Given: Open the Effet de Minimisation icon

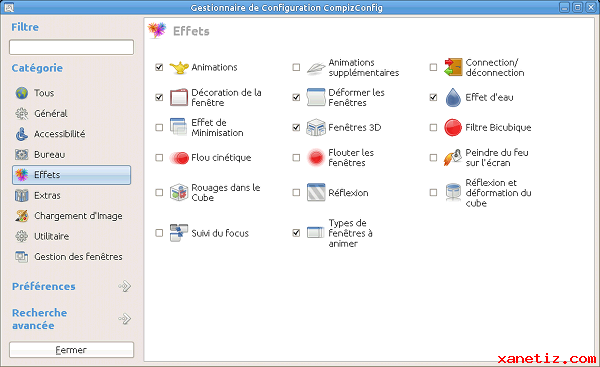Looking at the screenshot, I should [x=179, y=127].
